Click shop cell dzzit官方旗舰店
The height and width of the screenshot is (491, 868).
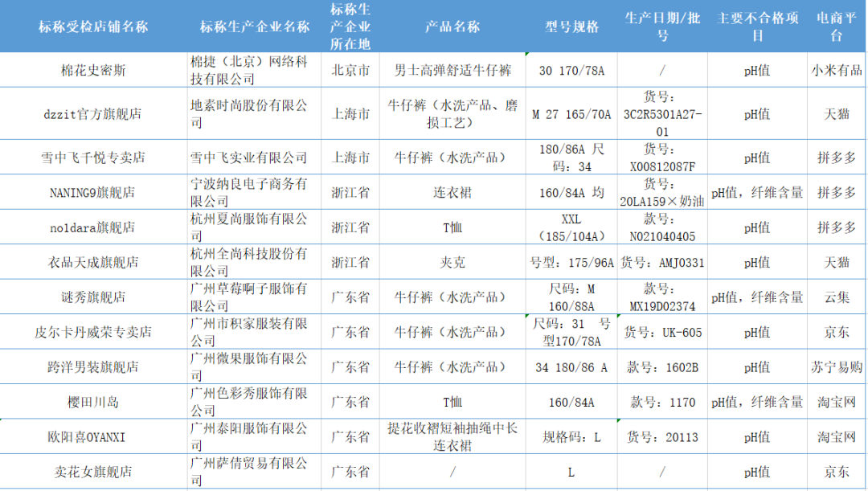coord(93,114)
